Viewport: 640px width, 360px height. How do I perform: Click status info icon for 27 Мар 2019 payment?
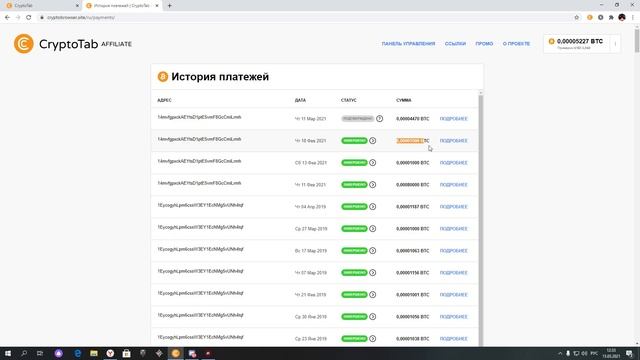[x=373, y=229]
